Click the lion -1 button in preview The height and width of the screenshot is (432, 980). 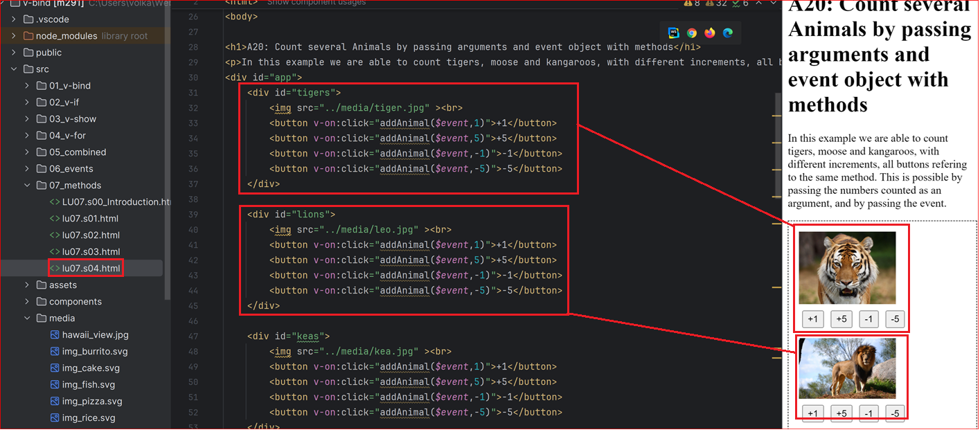pos(868,413)
